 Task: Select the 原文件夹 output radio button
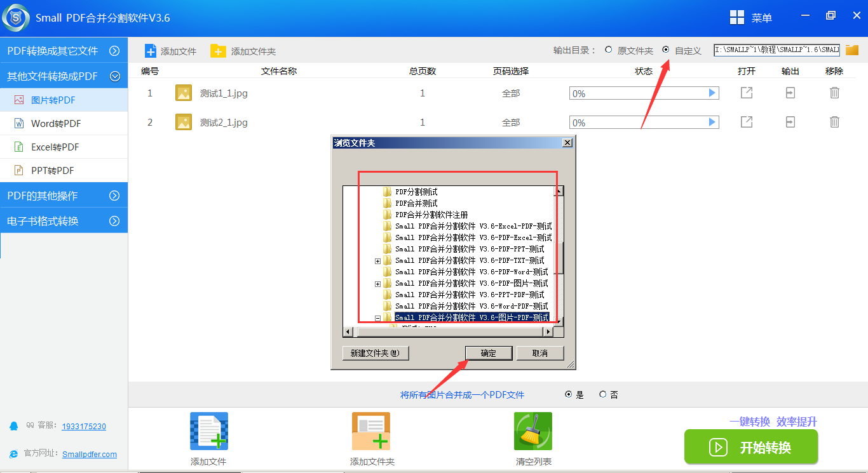609,50
